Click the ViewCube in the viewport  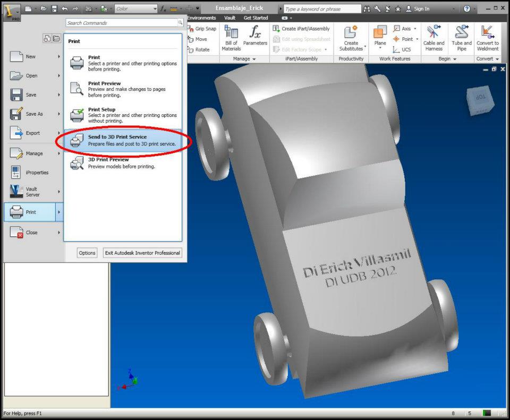(x=480, y=101)
